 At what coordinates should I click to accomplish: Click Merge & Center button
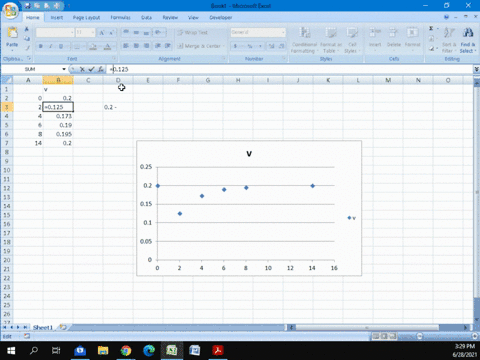201,46
